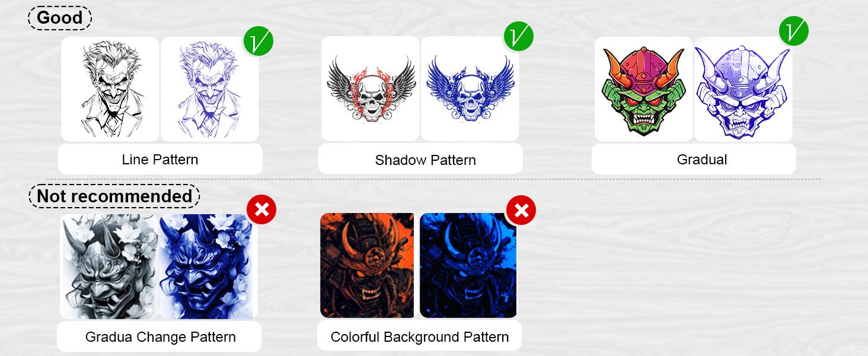Click the red X above Gradua Change Pattern
Screen dimensions: 868x356
click(261, 209)
